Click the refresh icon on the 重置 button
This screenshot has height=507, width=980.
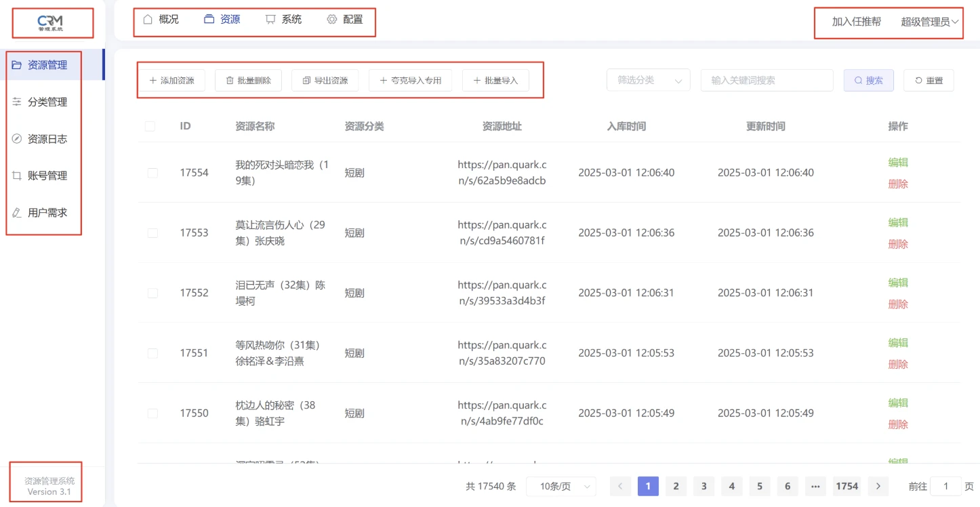pyautogui.click(x=917, y=80)
